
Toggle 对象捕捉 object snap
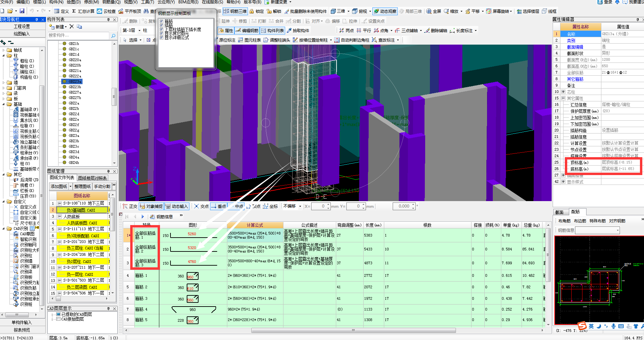[x=151, y=206]
